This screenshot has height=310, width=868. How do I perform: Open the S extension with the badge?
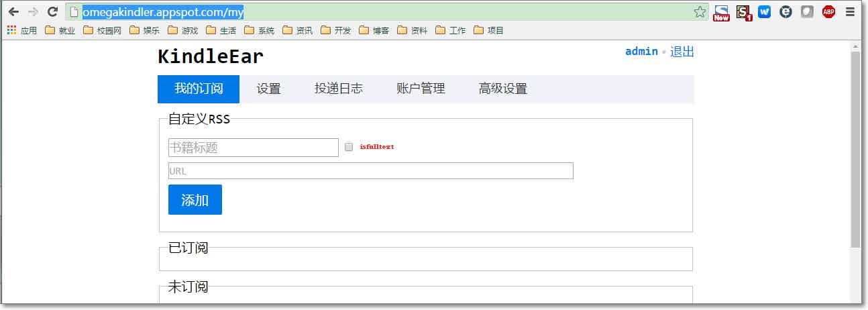[x=743, y=12]
